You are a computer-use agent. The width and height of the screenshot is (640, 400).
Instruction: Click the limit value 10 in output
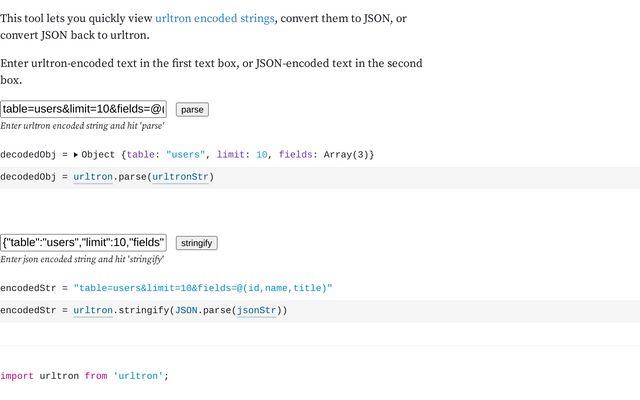tap(262, 155)
